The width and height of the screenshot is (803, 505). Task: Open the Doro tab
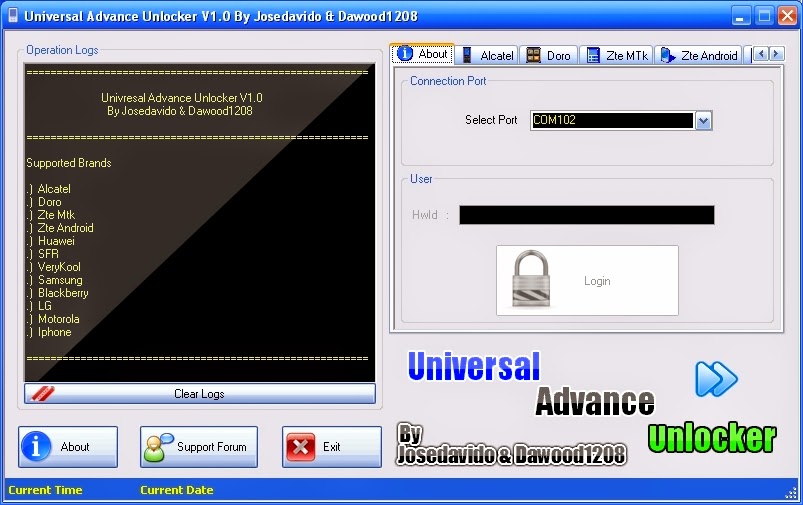tap(549, 55)
